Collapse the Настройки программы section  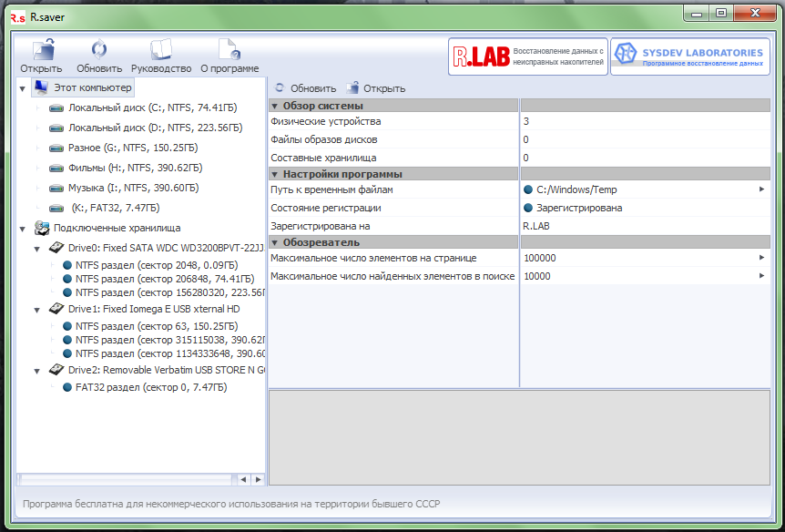[x=275, y=174]
